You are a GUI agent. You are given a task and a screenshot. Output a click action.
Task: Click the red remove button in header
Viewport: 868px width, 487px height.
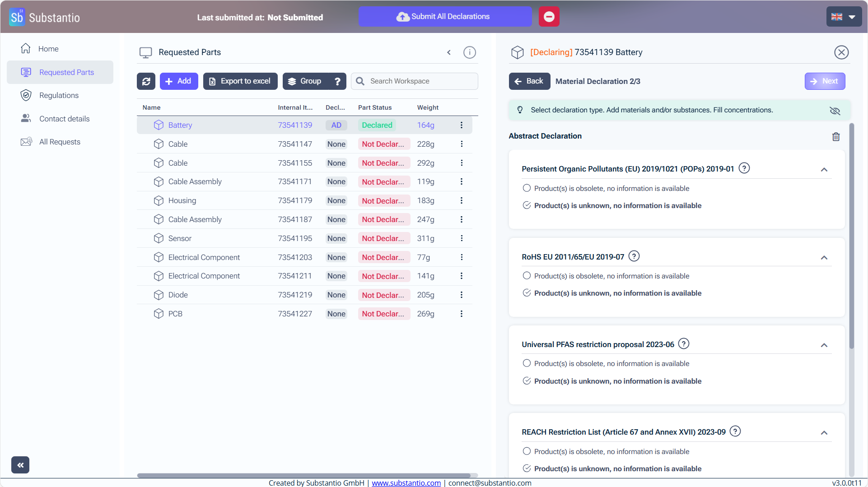coord(549,17)
